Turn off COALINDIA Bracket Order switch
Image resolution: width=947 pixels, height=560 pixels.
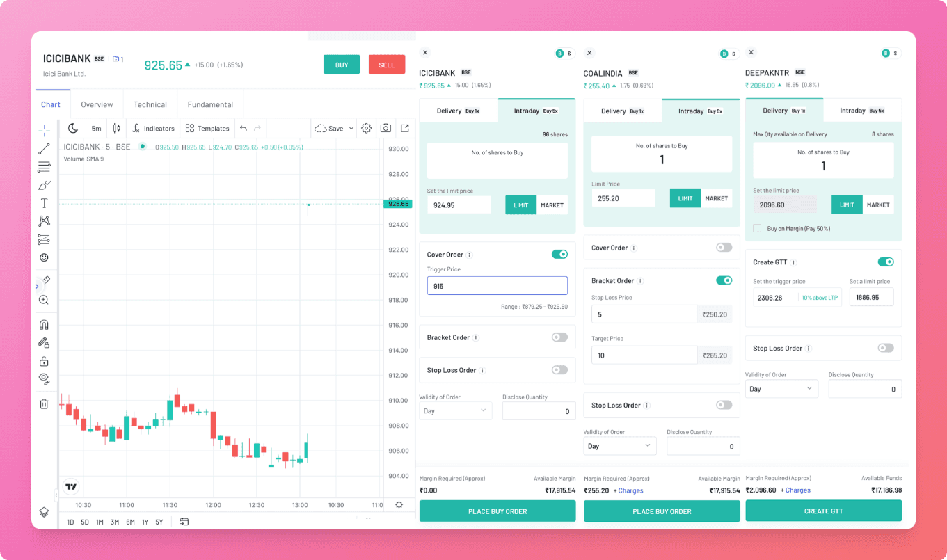(x=724, y=280)
